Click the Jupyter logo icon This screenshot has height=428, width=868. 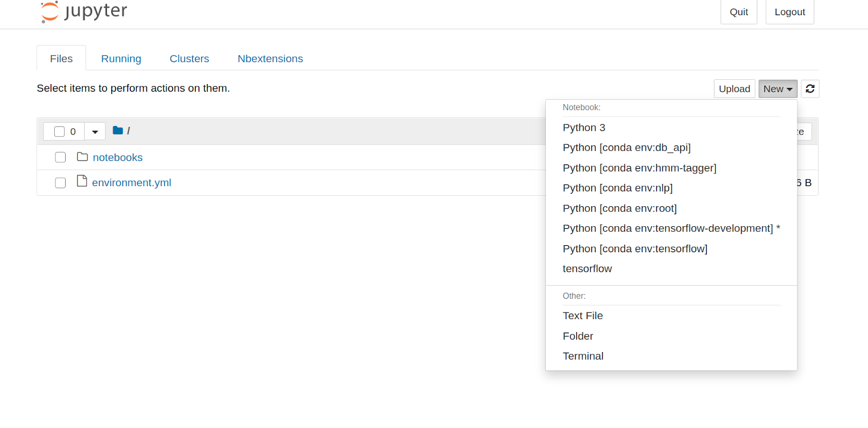coord(50,11)
